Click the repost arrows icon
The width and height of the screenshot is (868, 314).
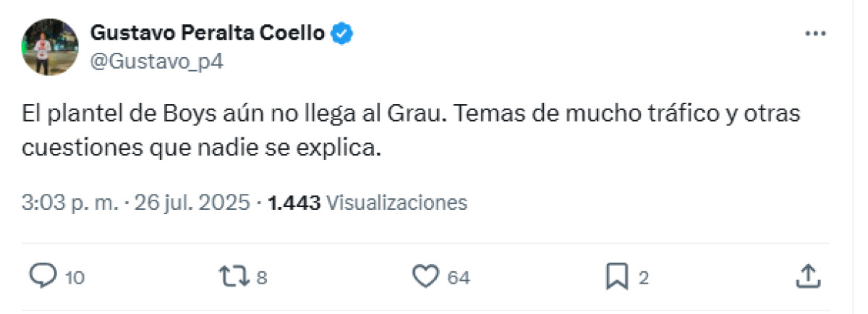pyautogui.click(x=236, y=275)
